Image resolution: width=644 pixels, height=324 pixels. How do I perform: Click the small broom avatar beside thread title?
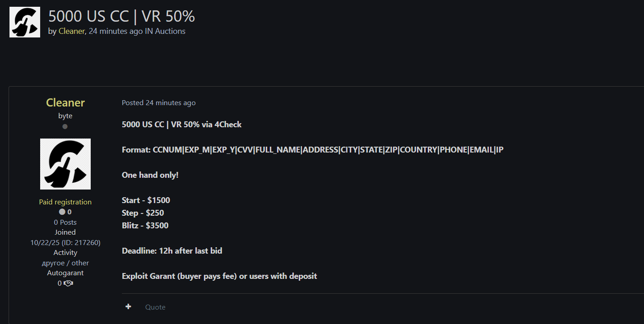click(x=25, y=22)
